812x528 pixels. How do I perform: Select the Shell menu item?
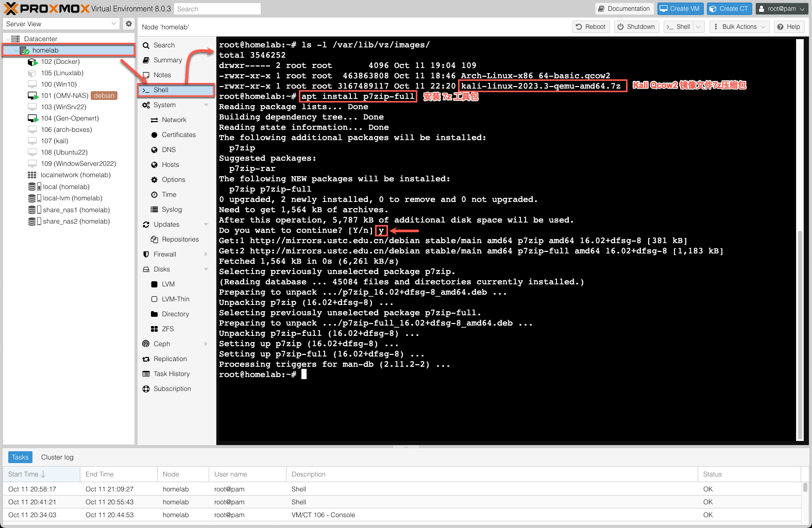(176, 90)
